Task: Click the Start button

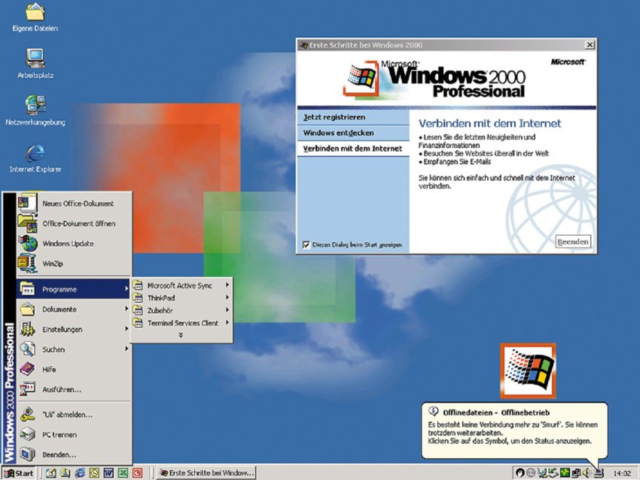Action: (19, 473)
